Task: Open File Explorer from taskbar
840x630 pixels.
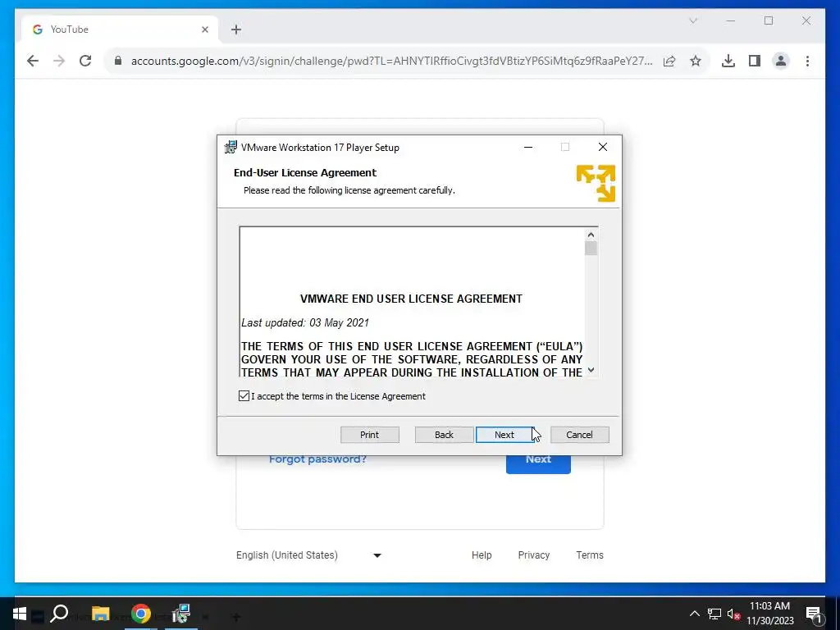Action: click(x=100, y=614)
